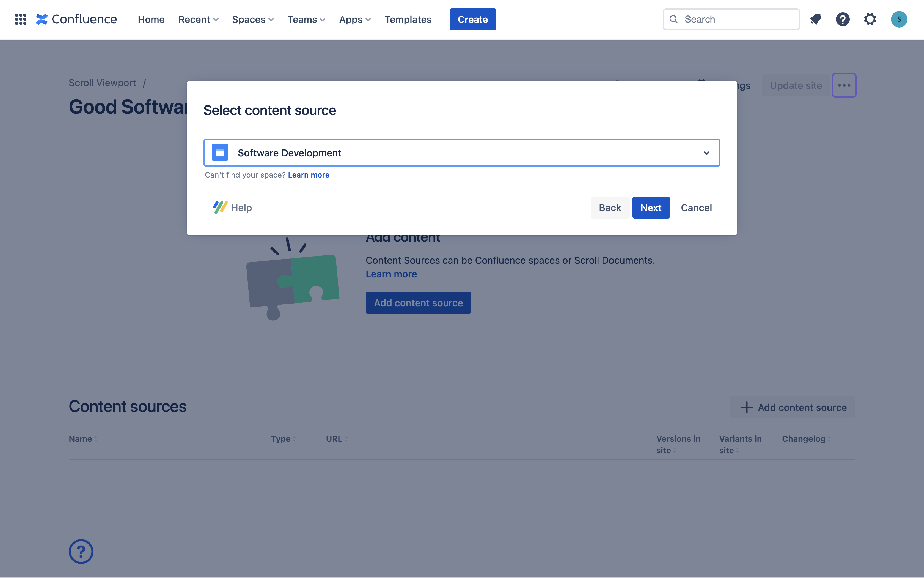Click Learn more under the space selector

[309, 175]
